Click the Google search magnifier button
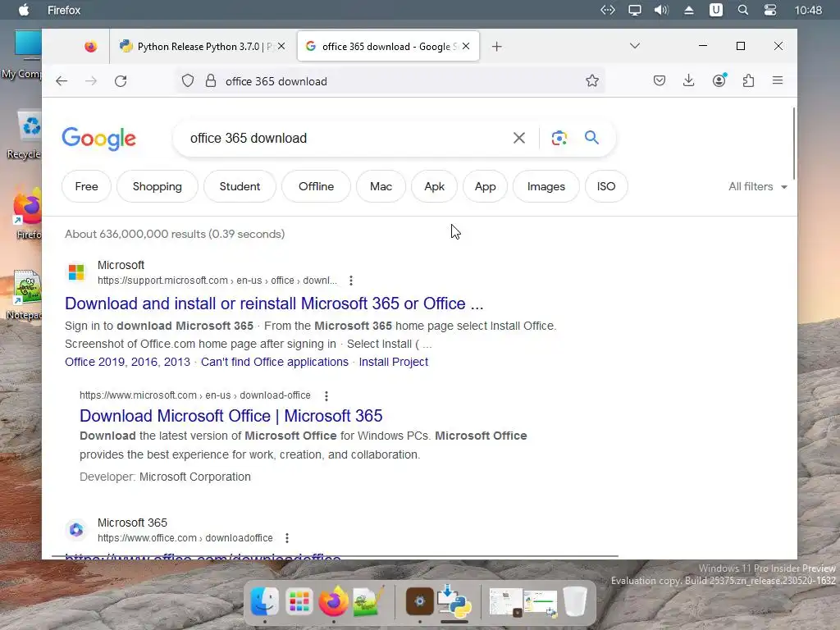This screenshot has height=630, width=840. click(x=591, y=138)
